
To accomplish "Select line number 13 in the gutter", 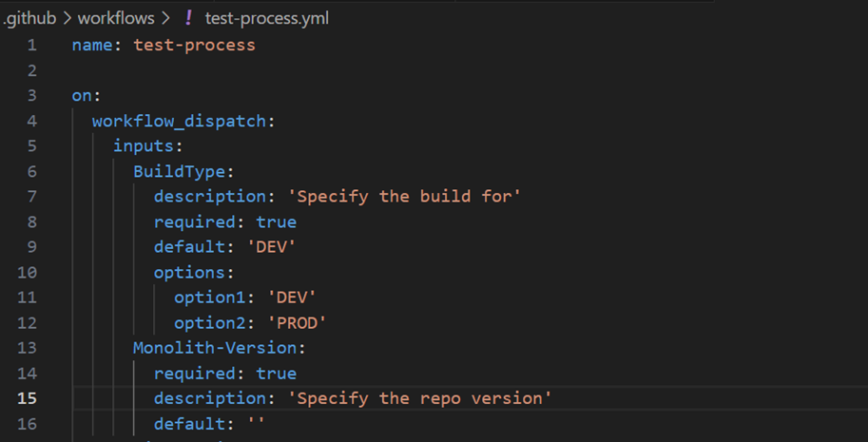I will click(28, 348).
